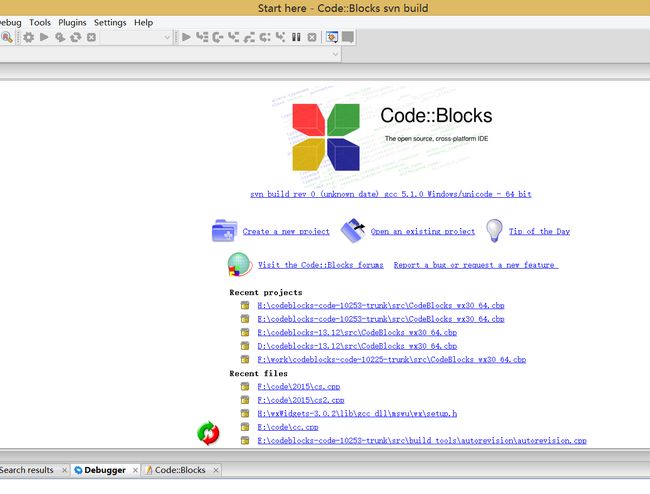Click the Rebuild arrows icon
650x494 pixels.
click(x=75, y=37)
